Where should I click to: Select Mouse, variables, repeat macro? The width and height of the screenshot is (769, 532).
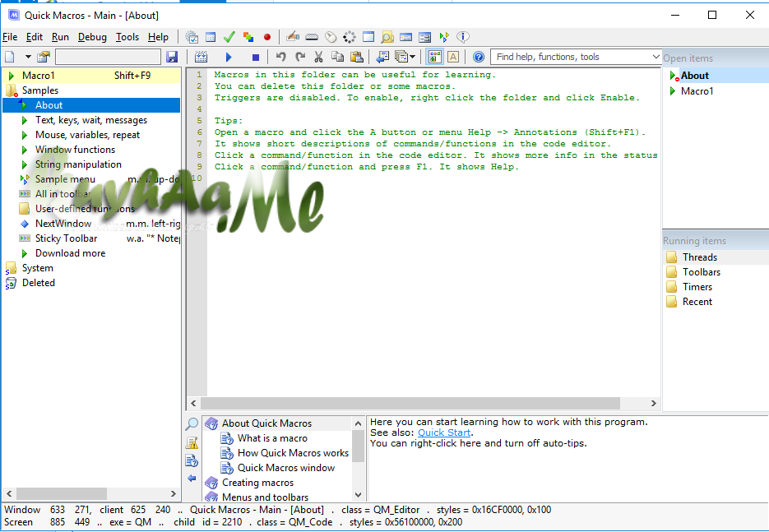pos(87,135)
